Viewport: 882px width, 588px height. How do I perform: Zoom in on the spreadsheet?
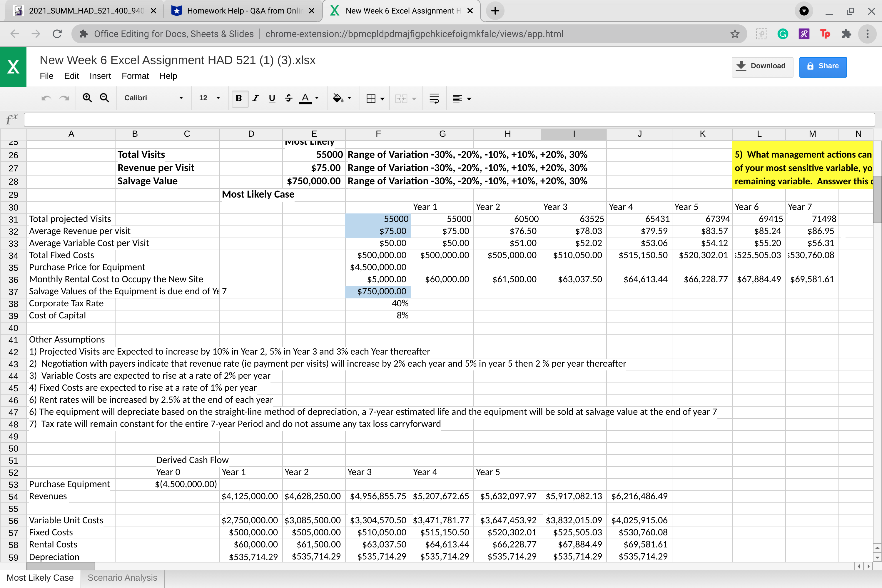point(87,98)
